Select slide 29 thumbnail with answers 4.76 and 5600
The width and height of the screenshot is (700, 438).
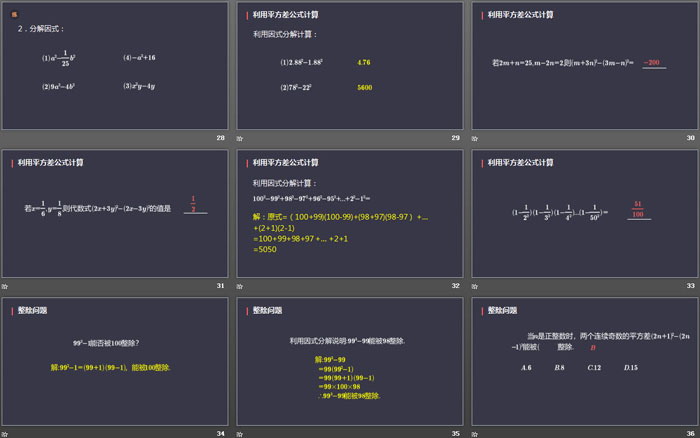click(350, 66)
